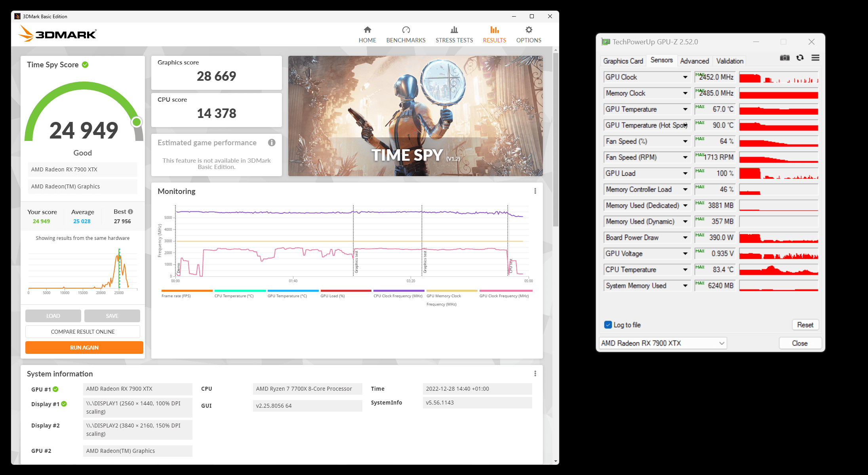The width and height of the screenshot is (868, 475).
Task: Open the Monitoring panel three-dot menu
Action: pos(535,191)
